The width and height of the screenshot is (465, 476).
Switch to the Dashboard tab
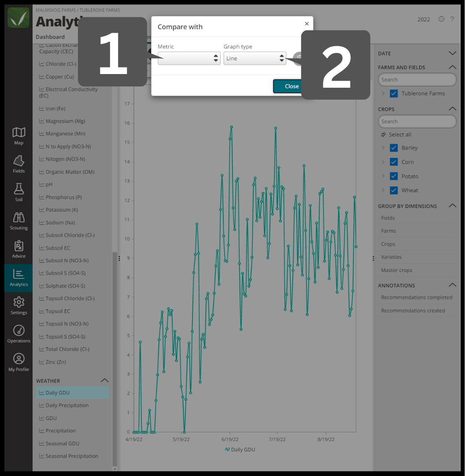50,37
